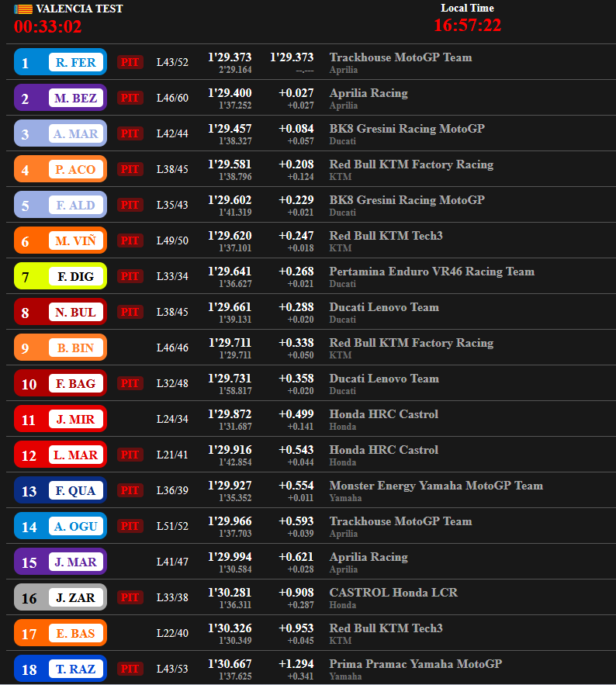Select the VALENCIA TEST title

[79, 9]
